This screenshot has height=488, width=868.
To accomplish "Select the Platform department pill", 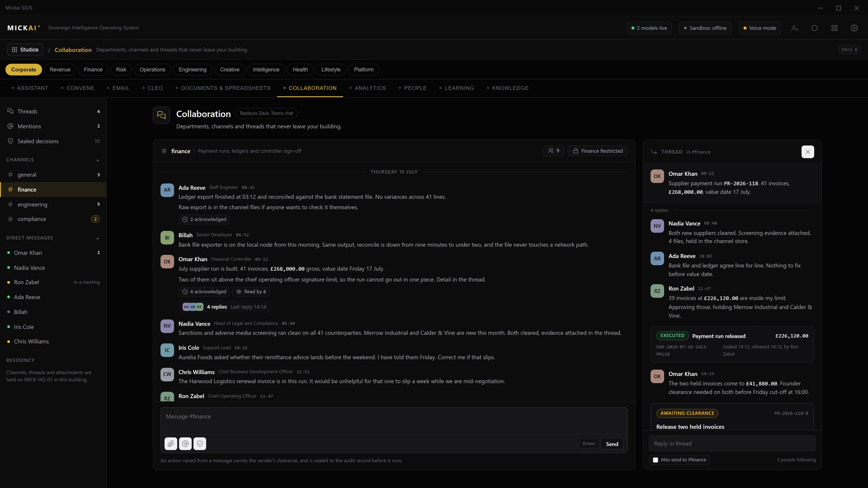I will tap(363, 69).
